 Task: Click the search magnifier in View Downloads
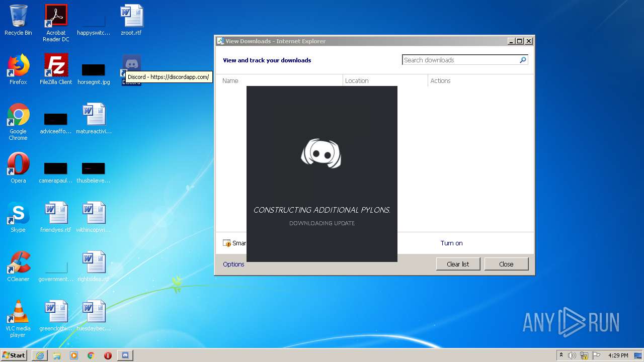point(523,60)
